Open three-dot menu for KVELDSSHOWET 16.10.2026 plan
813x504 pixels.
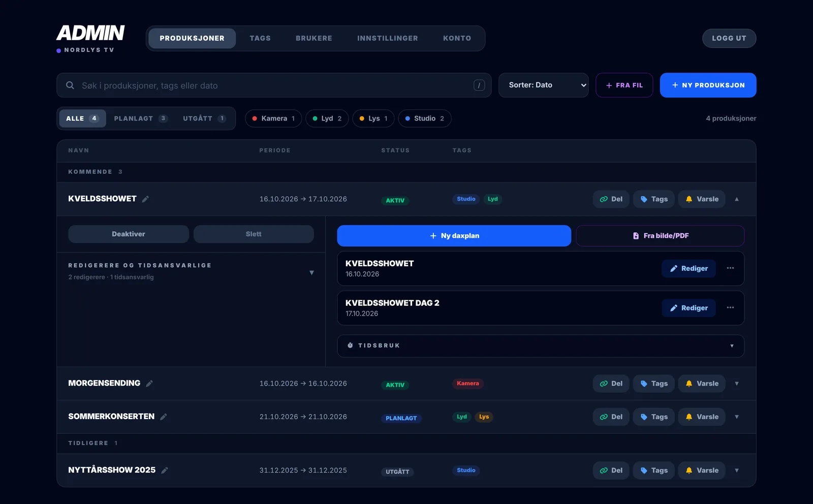(730, 268)
